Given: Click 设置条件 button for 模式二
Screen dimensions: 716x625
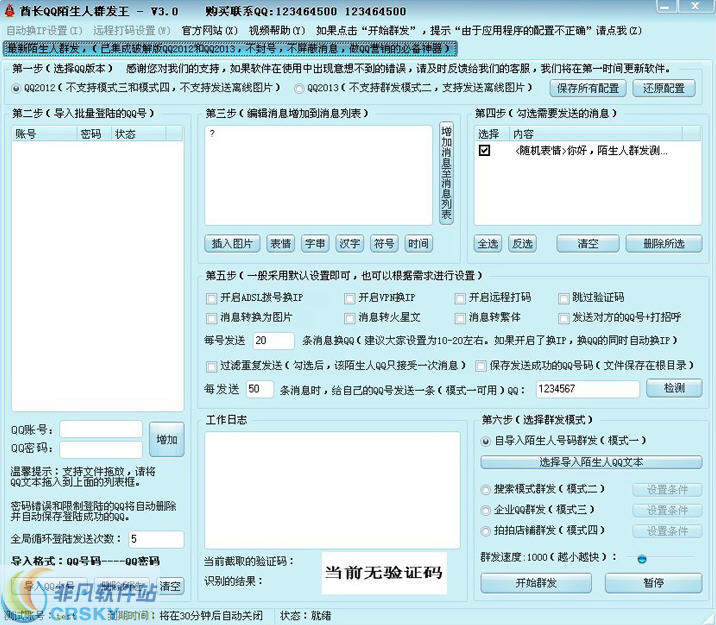Looking at the screenshot, I should click(x=668, y=490).
